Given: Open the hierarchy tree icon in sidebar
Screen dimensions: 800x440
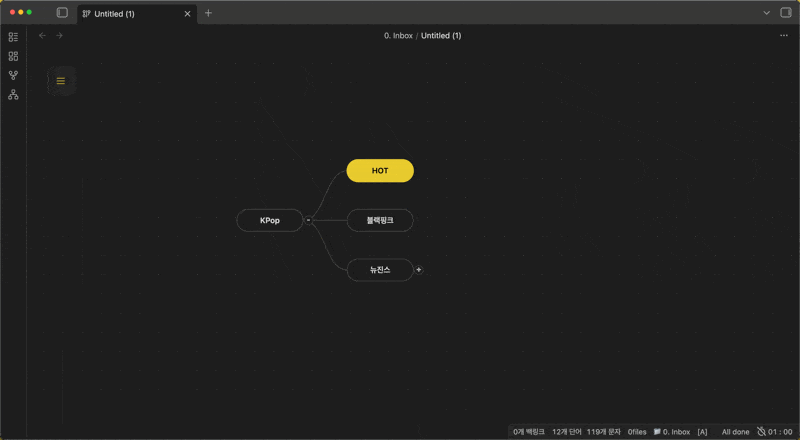Looking at the screenshot, I should 13,94.
